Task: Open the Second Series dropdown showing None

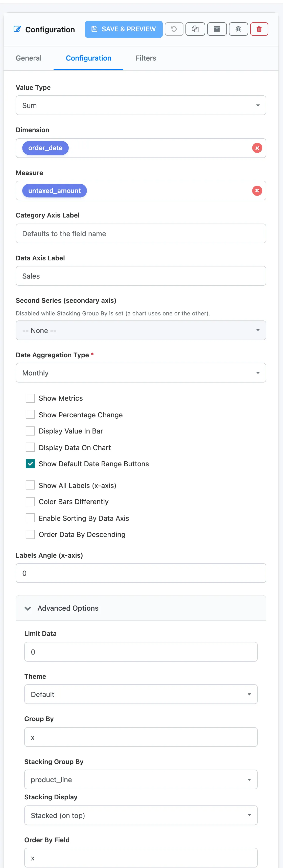Action: pyautogui.click(x=141, y=330)
